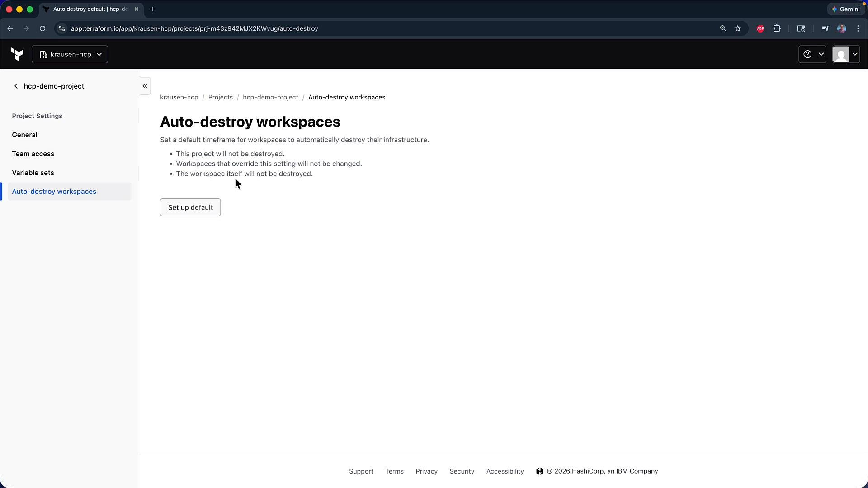Click the Auto-destroy workspaces breadcrumb text
This screenshot has width=868, height=488.
(347, 97)
